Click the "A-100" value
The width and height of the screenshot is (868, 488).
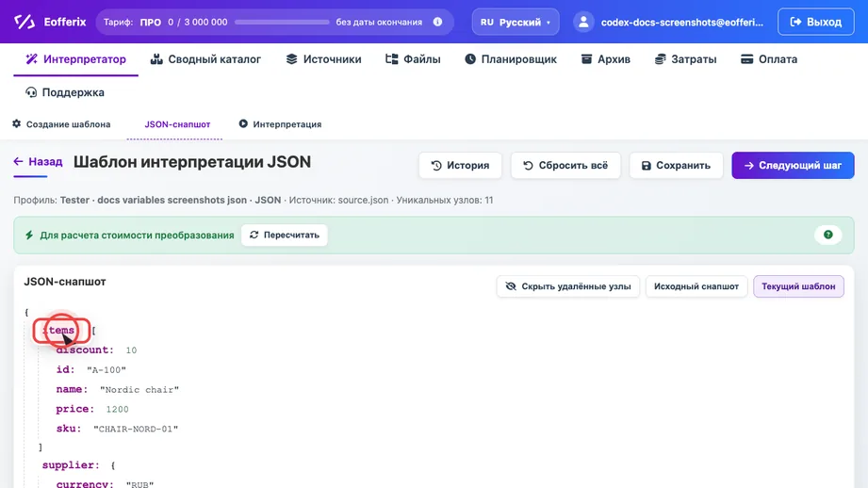coord(106,369)
